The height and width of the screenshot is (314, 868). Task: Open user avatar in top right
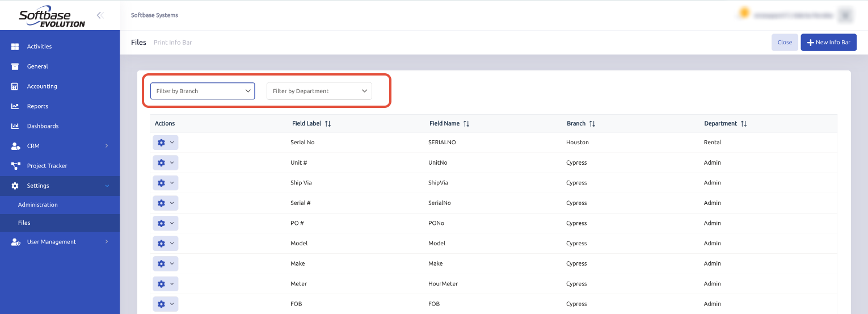click(x=846, y=15)
